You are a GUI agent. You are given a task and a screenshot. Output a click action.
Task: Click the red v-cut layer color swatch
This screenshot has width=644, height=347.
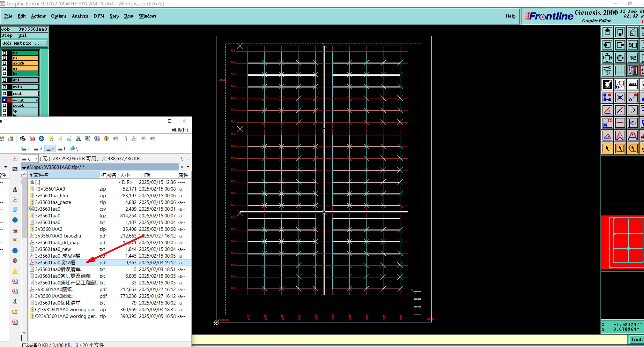point(10,100)
